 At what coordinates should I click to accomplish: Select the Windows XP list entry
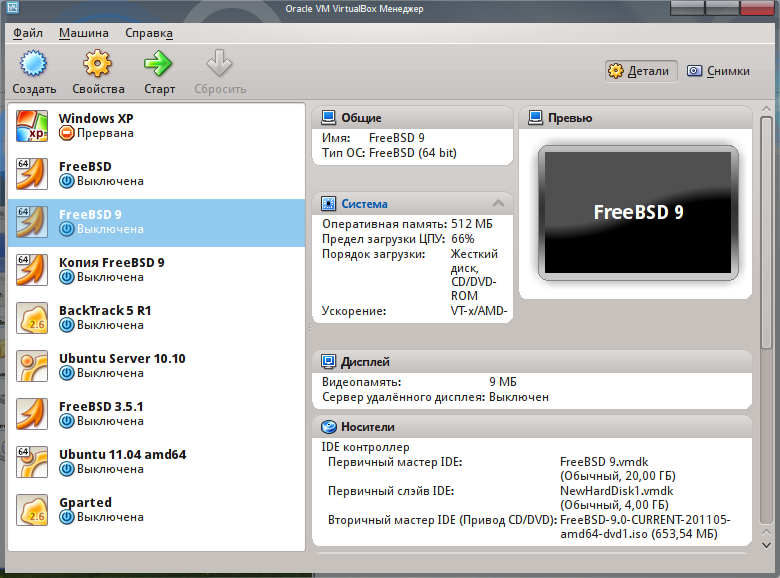pyautogui.click(x=157, y=126)
